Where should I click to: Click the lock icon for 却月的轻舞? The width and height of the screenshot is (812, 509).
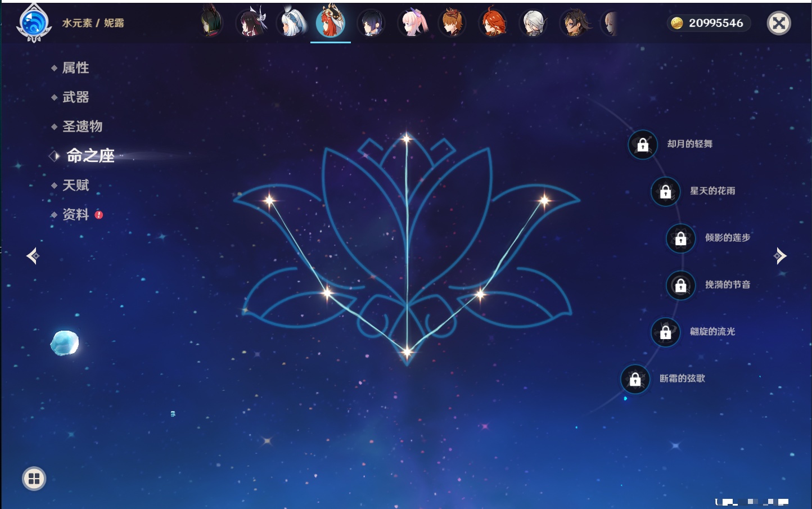click(643, 145)
